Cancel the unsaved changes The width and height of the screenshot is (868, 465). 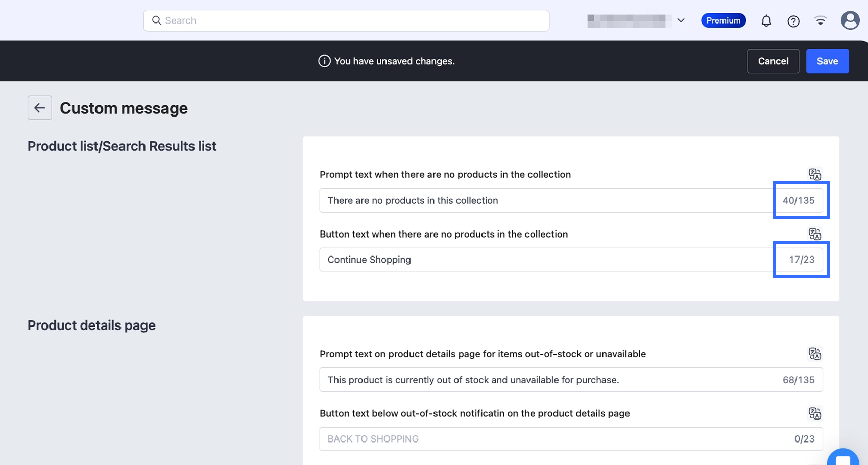773,61
